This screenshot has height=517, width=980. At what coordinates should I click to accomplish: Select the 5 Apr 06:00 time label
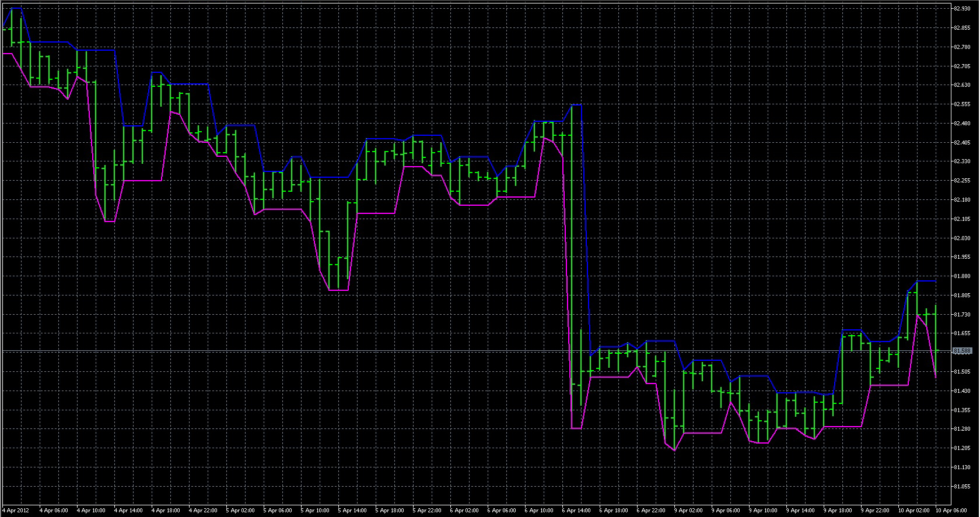278,511
